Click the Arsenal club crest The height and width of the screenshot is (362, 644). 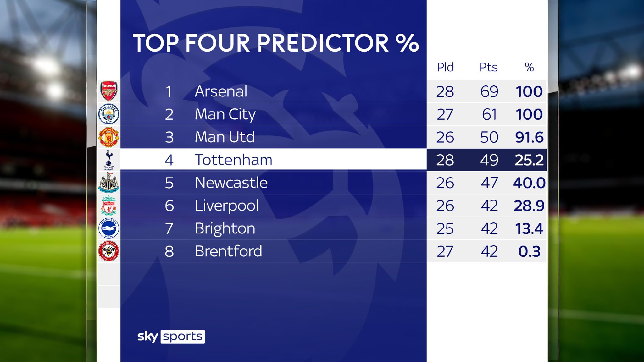click(x=109, y=91)
